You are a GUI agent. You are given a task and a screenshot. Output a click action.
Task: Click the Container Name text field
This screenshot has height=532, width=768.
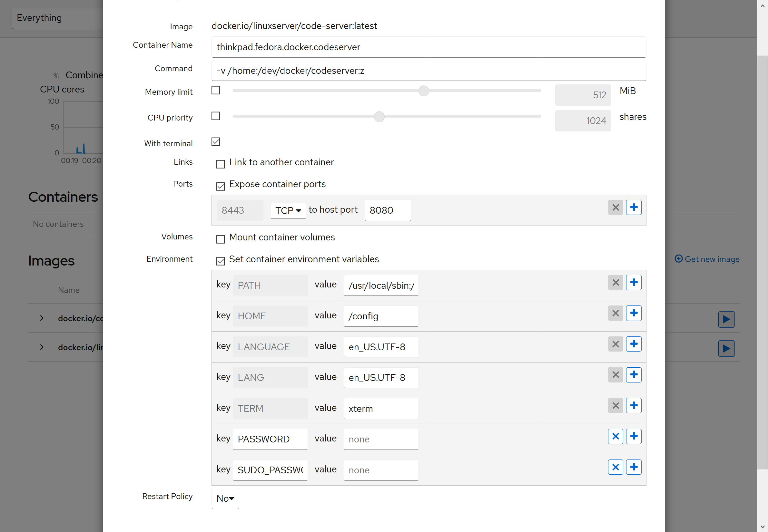428,47
